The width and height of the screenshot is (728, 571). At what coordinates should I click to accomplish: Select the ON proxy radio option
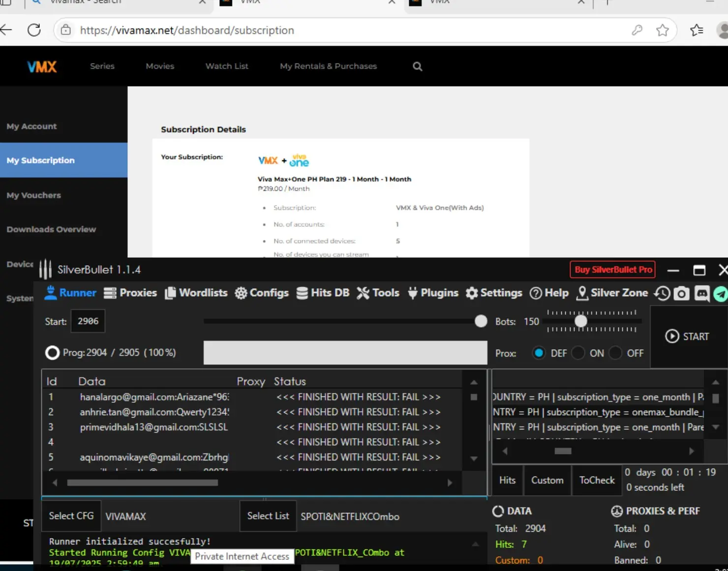(x=578, y=353)
